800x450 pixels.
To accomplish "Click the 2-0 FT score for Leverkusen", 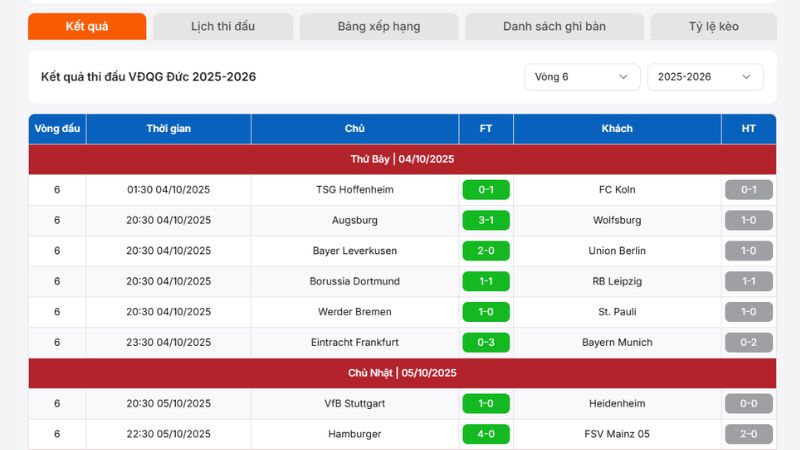I will pyautogui.click(x=486, y=251).
